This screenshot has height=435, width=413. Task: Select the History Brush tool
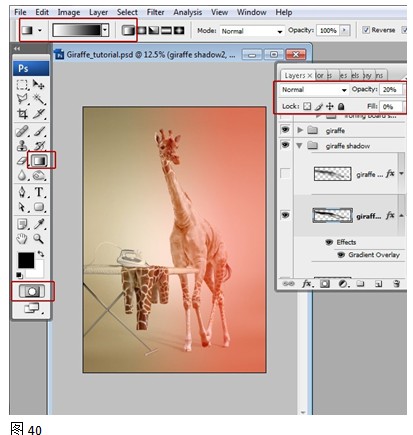39,146
